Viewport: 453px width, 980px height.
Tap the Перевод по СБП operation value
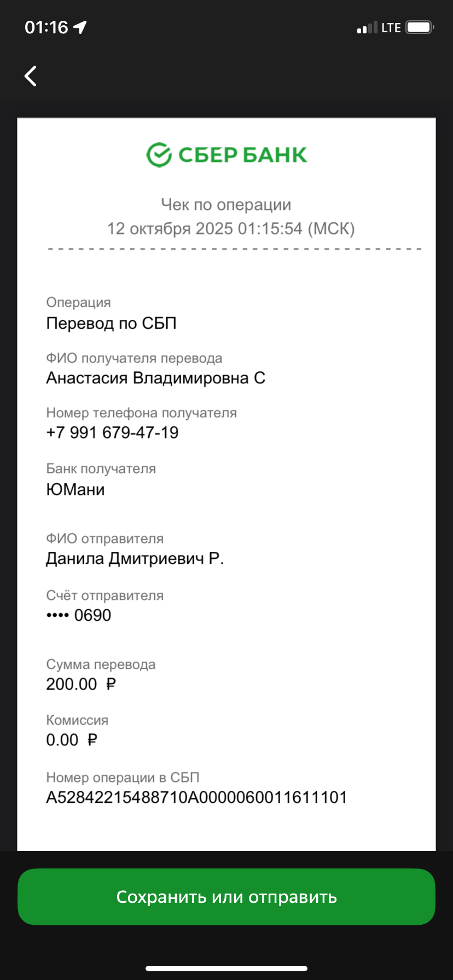[111, 323]
